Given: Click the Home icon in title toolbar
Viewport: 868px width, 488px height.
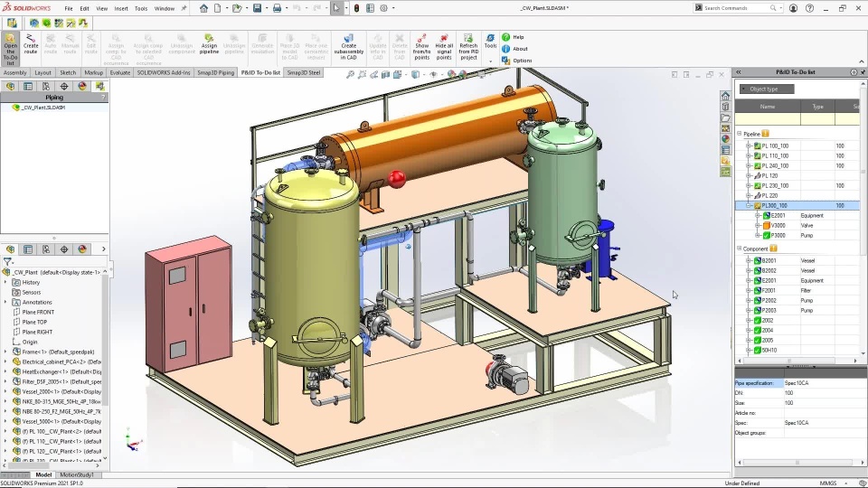Looking at the screenshot, I should tap(203, 8).
